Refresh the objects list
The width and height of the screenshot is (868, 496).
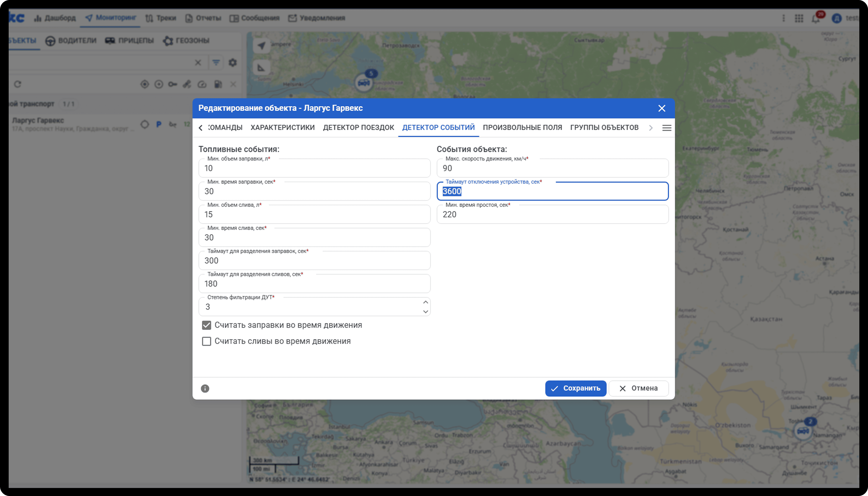click(17, 84)
